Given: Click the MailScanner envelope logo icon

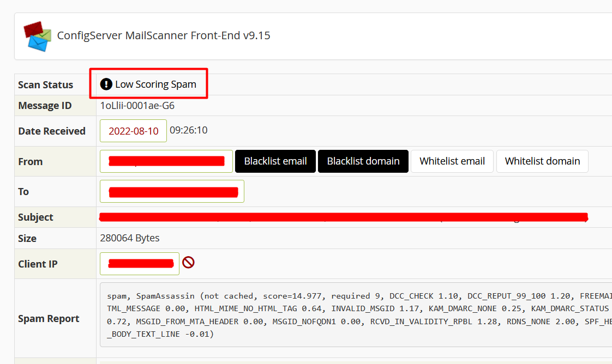Looking at the screenshot, I should (x=37, y=36).
